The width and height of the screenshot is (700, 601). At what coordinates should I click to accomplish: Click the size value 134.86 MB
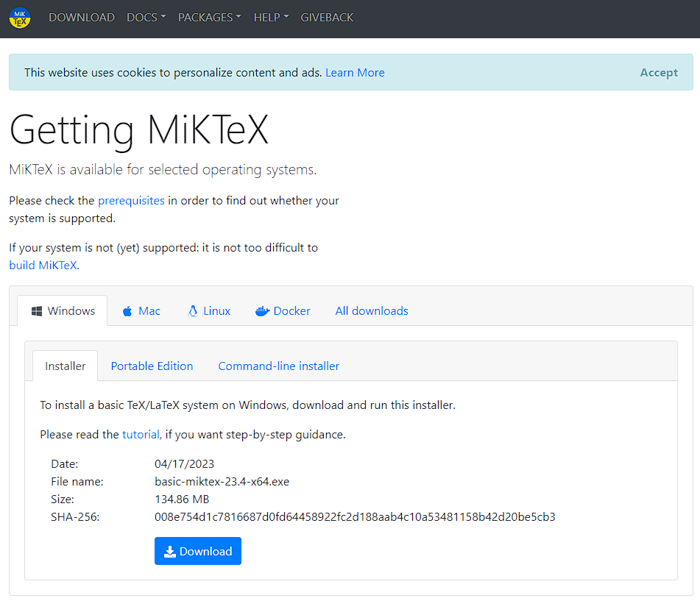pos(182,499)
